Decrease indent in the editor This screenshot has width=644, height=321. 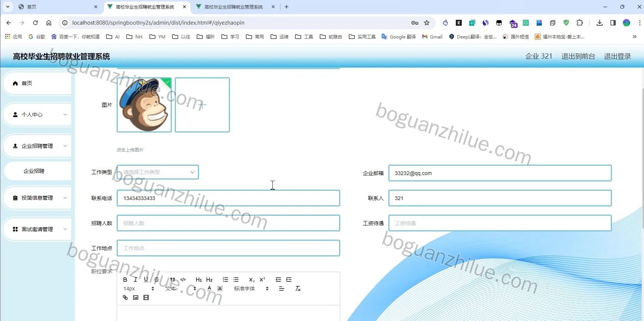pos(278,280)
